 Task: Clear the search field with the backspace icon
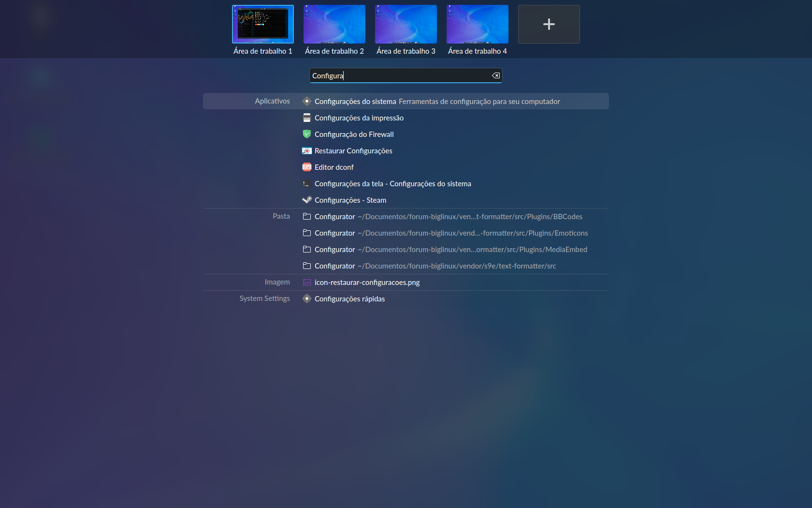pyautogui.click(x=496, y=75)
